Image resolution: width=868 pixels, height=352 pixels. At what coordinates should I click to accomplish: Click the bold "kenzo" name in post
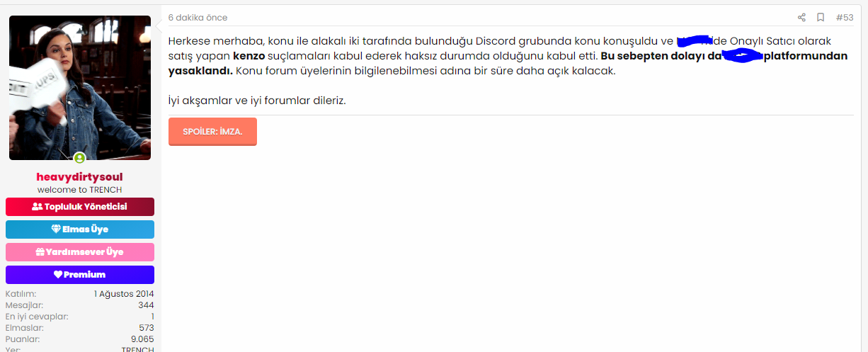(x=248, y=55)
